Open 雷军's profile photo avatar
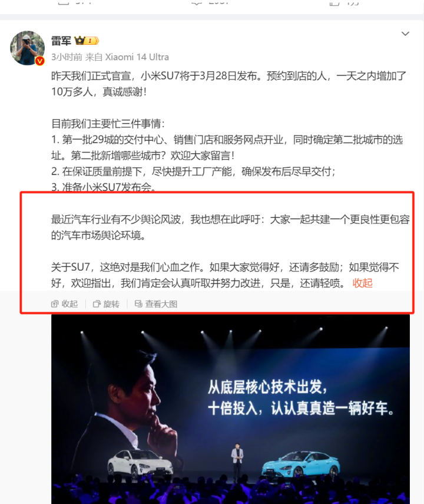This screenshot has height=504, width=424. point(27,48)
